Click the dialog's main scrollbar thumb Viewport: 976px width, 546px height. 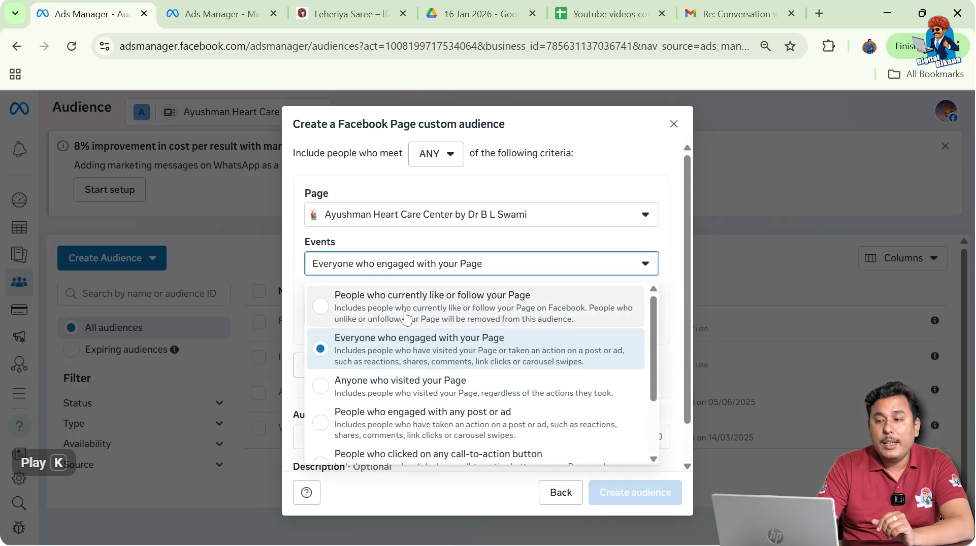(x=687, y=289)
